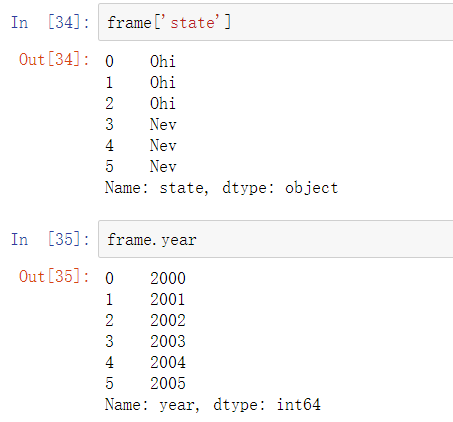This screenshot has width=453, height=422.
Task: Click the frame['state'] code cell
Action: pos(276,22)
